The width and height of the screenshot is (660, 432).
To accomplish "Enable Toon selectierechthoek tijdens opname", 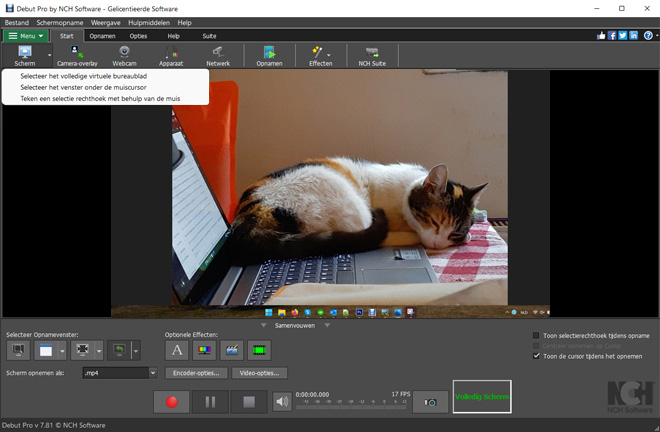I will pyautogui.click(x=536, y=336).
